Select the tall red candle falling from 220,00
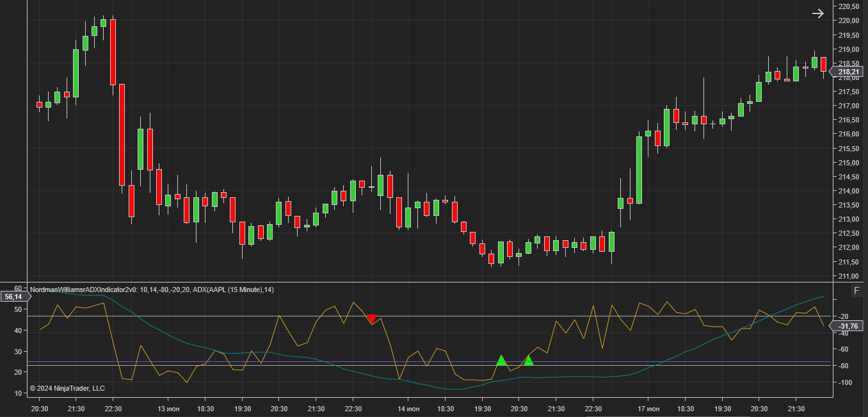 click(113, 52)
